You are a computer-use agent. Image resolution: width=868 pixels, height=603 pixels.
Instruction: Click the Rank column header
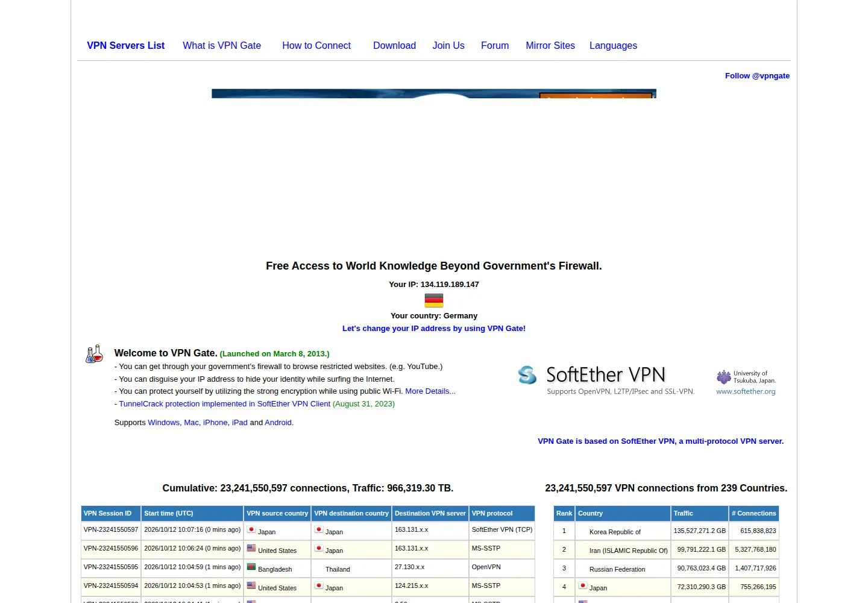click(x=564, y=513)
